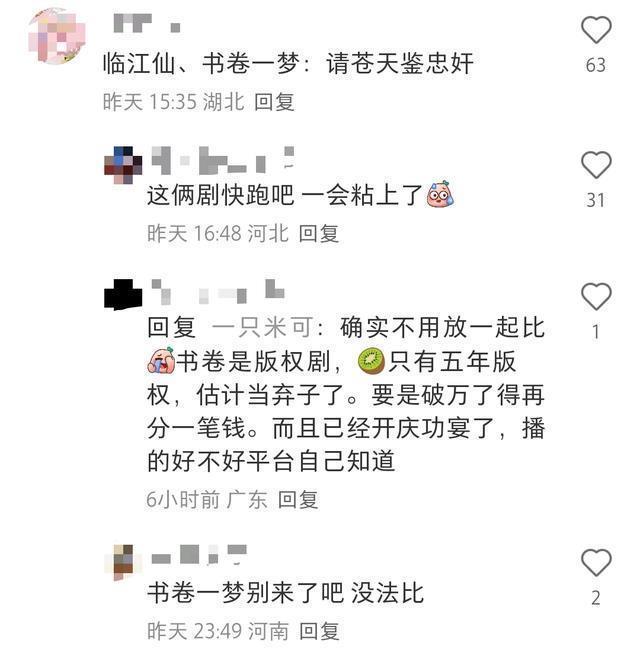Like the Hebei comment with 31 likes
The image size is (640, 665).
(596, 164)
